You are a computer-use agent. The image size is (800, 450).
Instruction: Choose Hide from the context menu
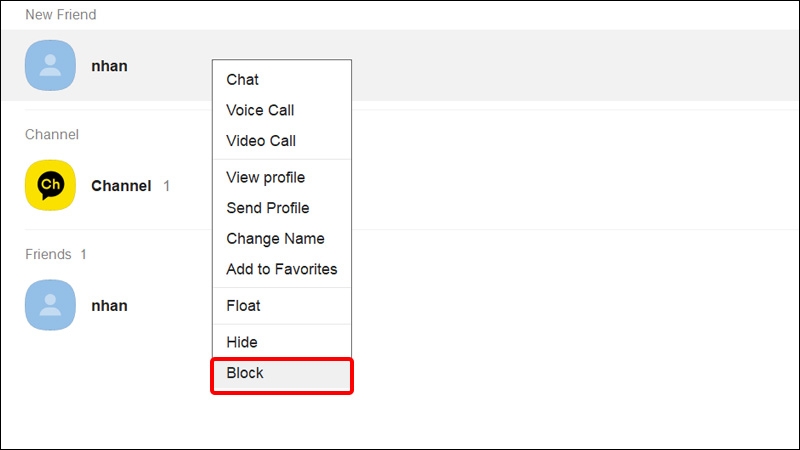[x=242, y=342]
